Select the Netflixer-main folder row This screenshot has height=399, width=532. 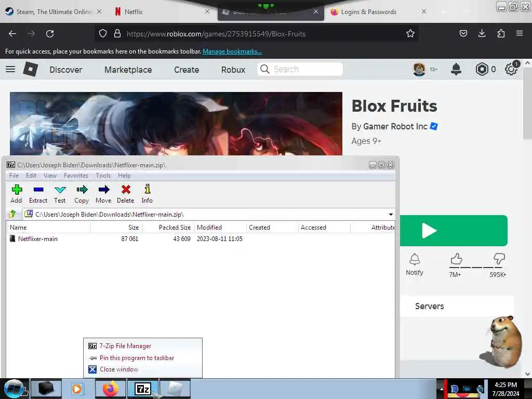coord(200,239)
